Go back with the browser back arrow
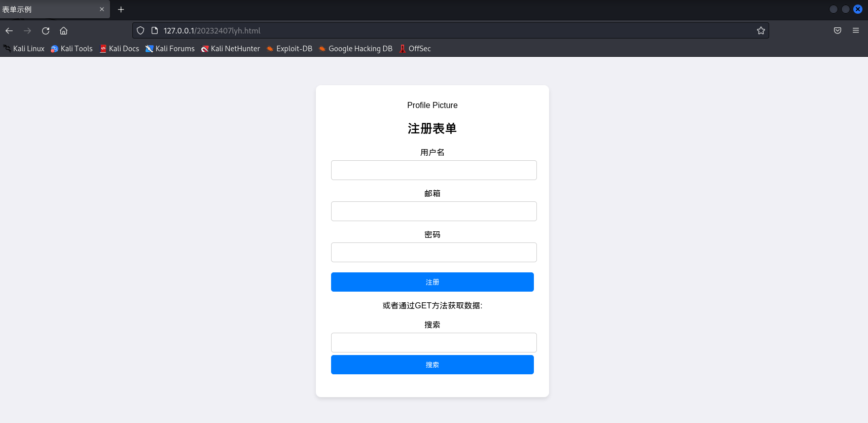Viewport: 868px width, 423px height. pos(9,31)
